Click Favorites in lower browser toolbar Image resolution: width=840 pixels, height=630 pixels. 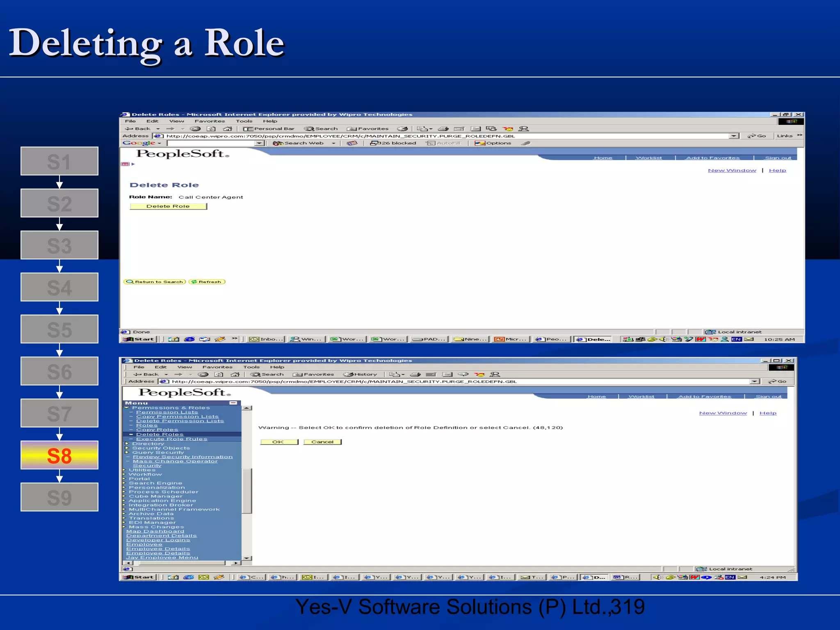coord(313,374)
